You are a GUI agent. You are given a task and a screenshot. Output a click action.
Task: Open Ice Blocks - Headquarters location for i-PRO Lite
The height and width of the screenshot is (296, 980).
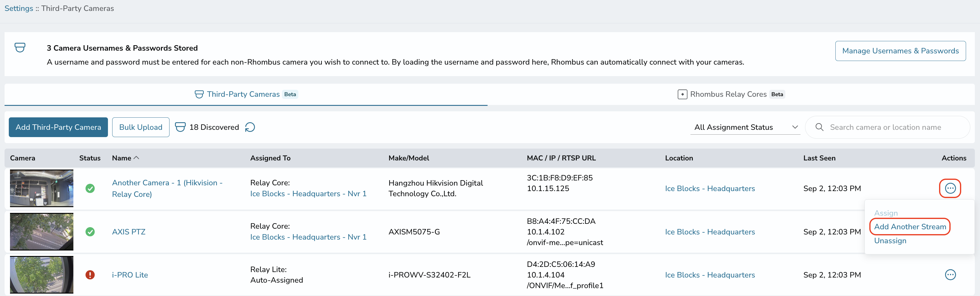click(710, 275)
